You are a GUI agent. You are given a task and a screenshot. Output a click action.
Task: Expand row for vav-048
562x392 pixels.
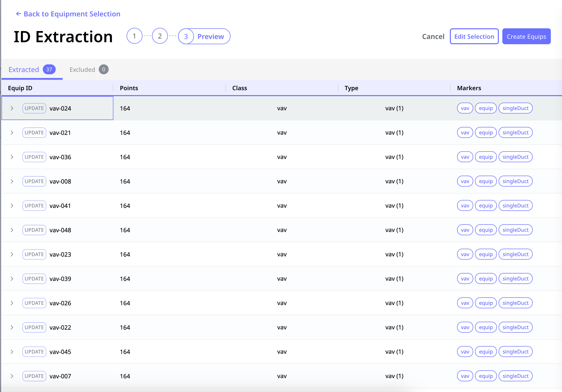[12, 230]
